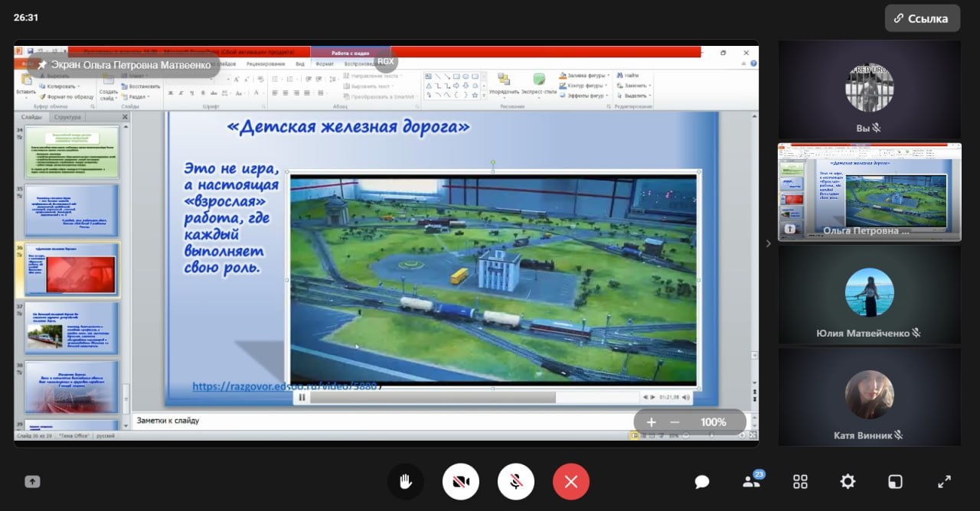Select slide 38 thumbnail
This screenshot has width=980, height=511.
pos(72,386)
